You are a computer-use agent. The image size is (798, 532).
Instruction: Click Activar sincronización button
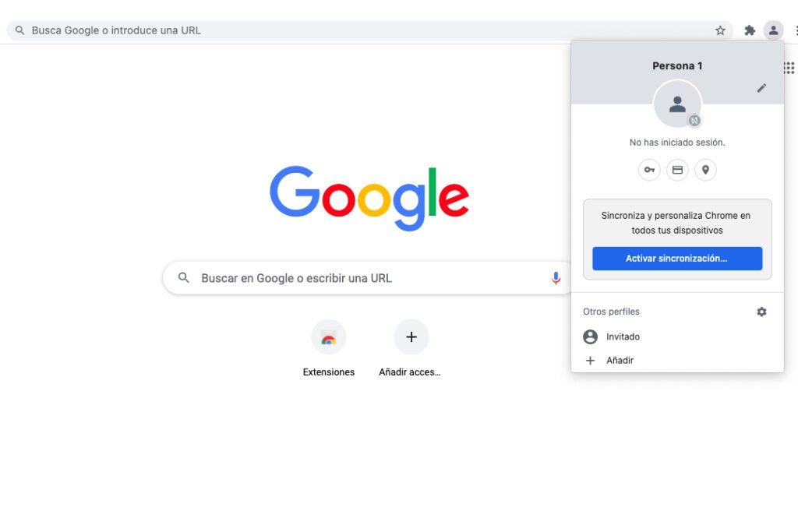pos(677,259)
